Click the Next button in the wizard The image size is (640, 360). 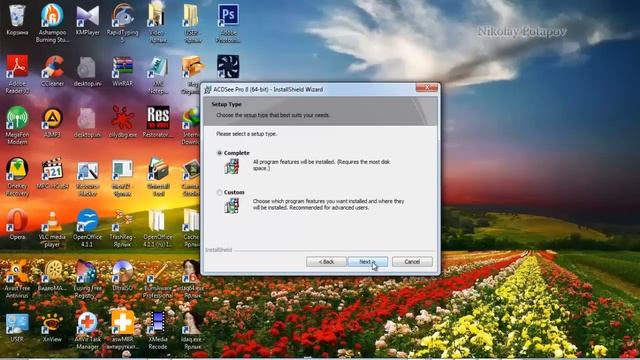tap(368, 262)
